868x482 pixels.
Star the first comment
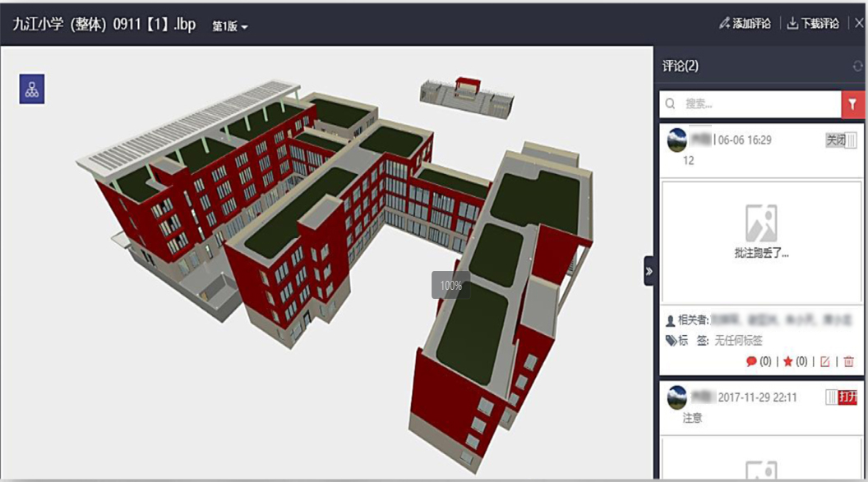coord(787,361)
